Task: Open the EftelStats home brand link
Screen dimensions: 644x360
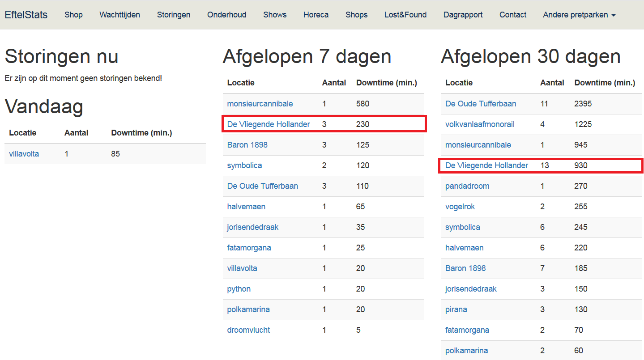Action: coord(26,15)
